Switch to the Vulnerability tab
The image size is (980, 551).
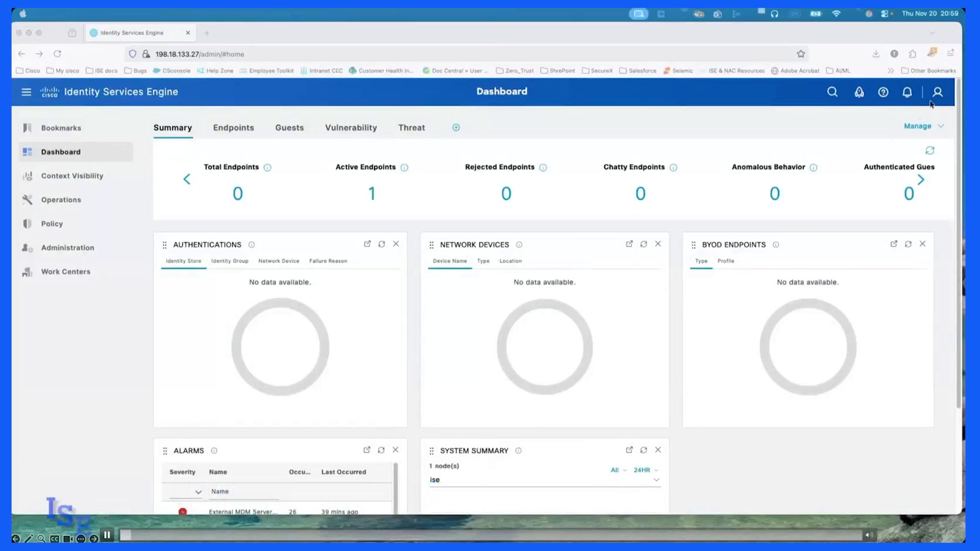351,128
